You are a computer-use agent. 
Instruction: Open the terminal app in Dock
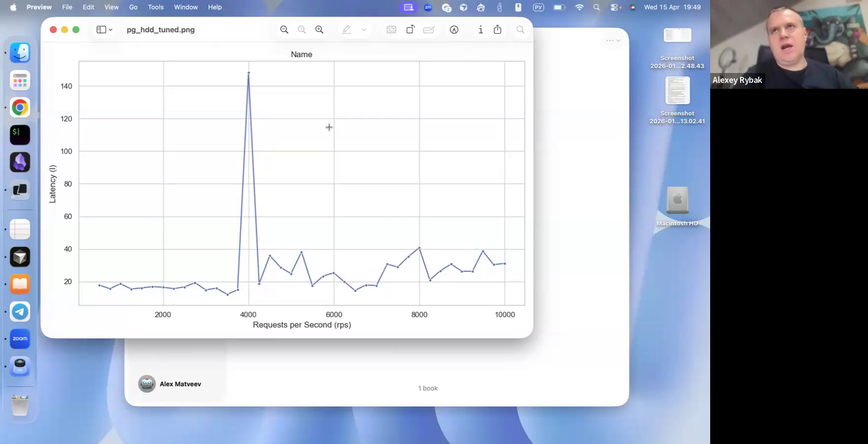pos(20,135)
